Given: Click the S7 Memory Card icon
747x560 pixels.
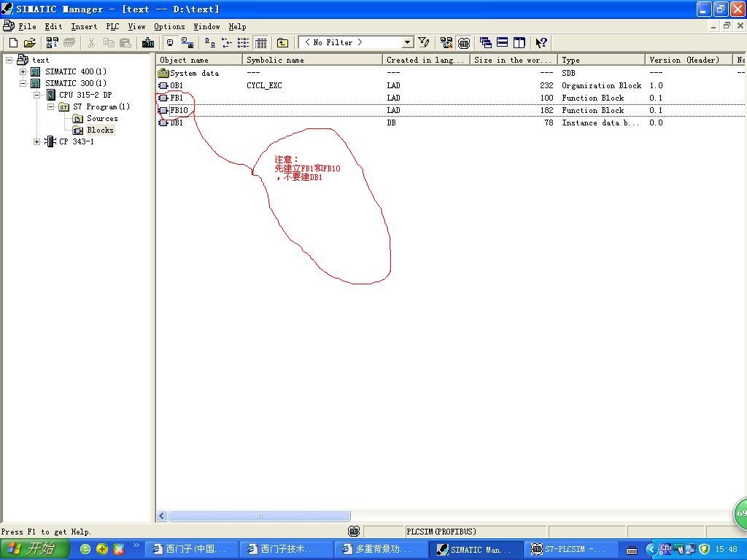Looking at the screenshot, I should 69,43.
